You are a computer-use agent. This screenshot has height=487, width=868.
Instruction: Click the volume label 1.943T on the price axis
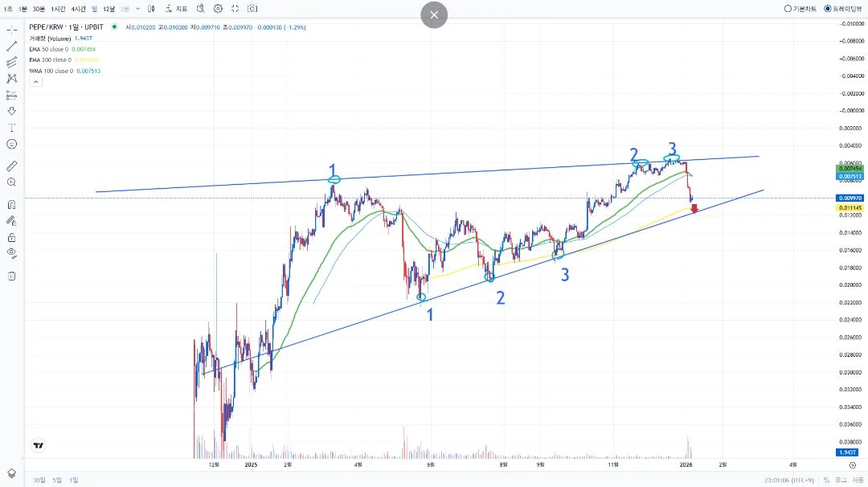coord(847,452)
